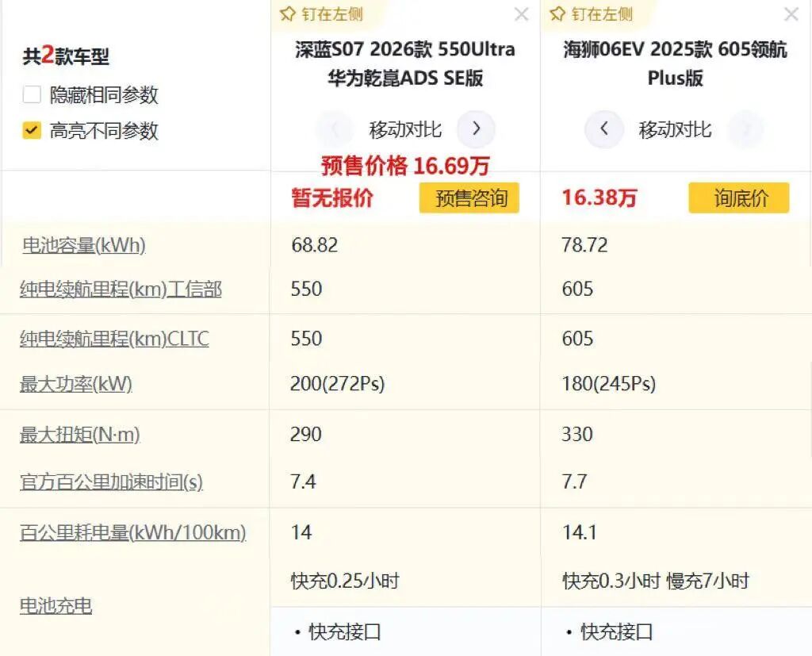The width and height of the screenshot is (812, 656).
Task: Click 16.38万 price text
Action: click(x=599, y=198)
